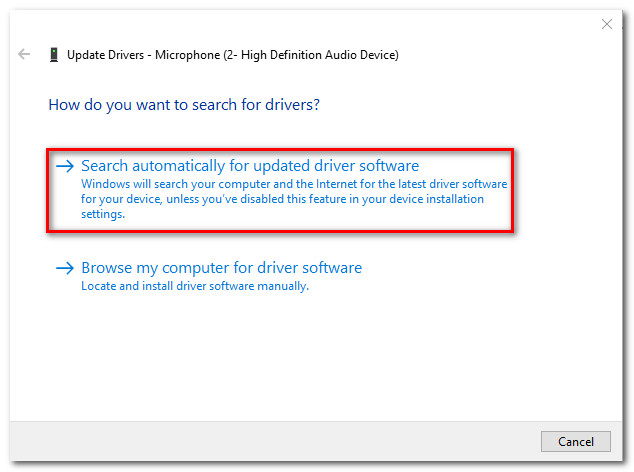Click the text "Locate and install driver software manually."
Image resolution: width=634 pixels, height=472 pixels.
[x=195, y=286]
